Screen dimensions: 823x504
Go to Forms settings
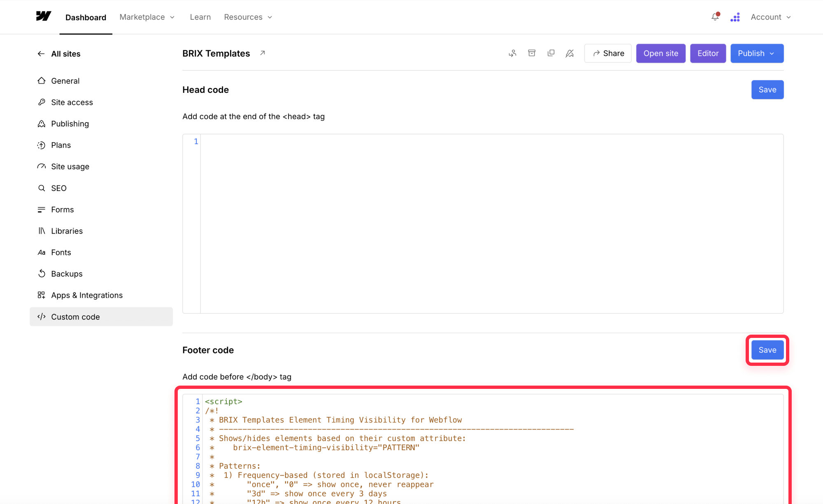click(101, 210)
